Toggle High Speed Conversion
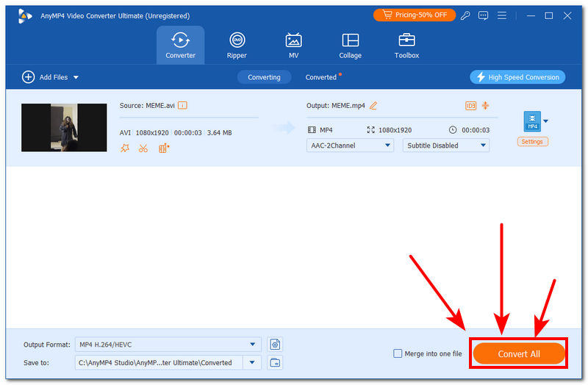This screenshot has height=385, width=588. click(517, 77)
